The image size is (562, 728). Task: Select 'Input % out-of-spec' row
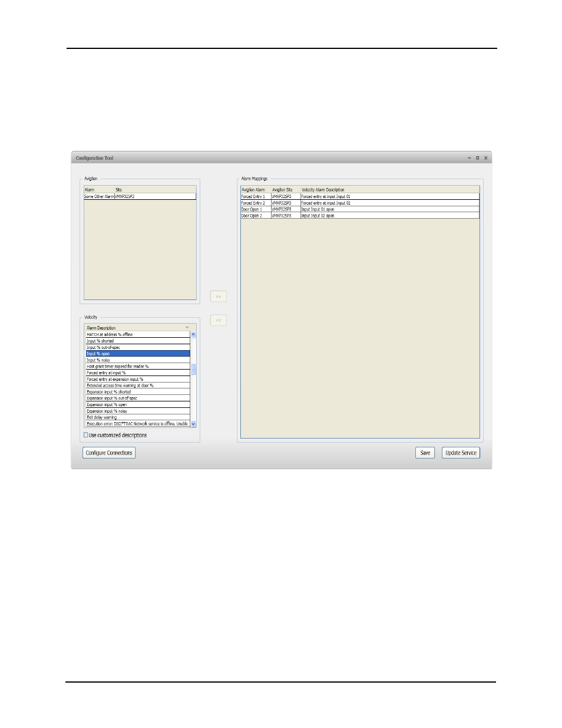coord(137,347)
